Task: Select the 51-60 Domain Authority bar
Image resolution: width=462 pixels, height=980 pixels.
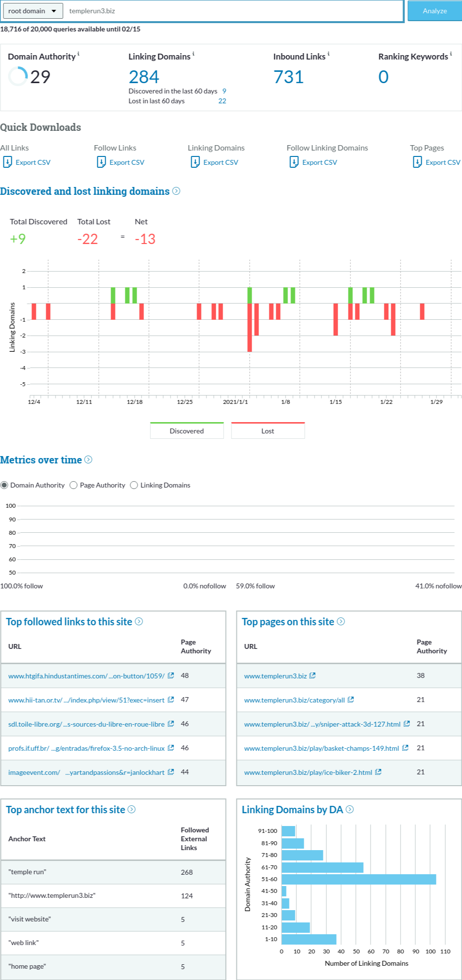Action: point(359,879)
